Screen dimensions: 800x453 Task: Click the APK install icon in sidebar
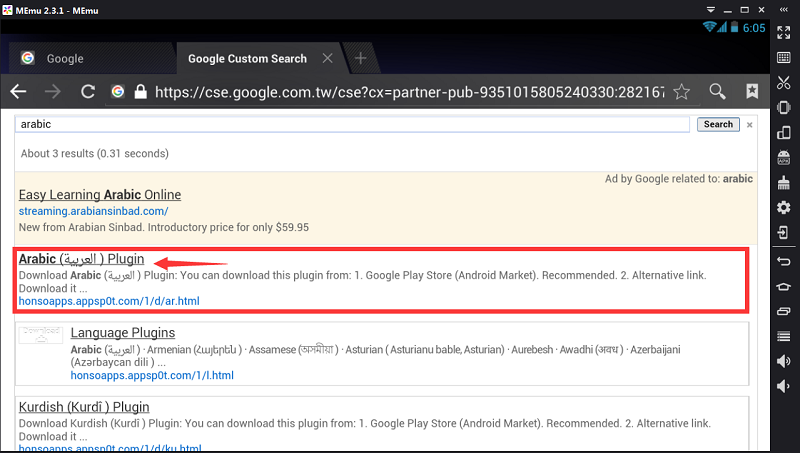(784, 157)
